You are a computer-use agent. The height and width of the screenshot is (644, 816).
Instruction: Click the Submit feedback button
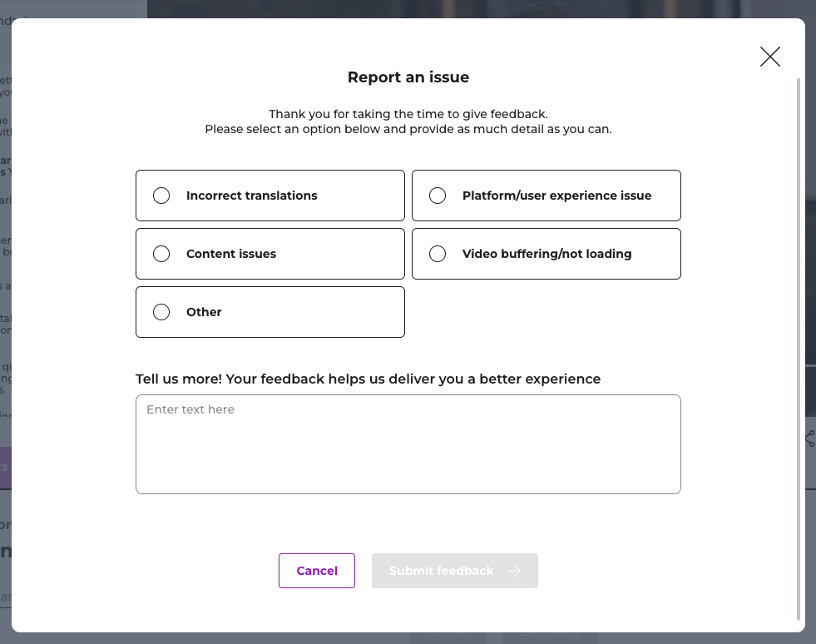[x=454, y=571]
